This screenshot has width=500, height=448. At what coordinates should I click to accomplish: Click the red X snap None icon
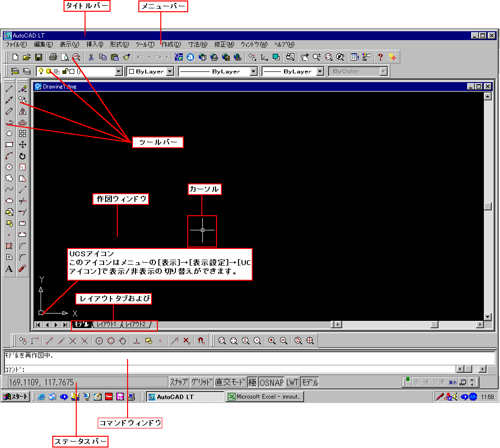point(187,341)
